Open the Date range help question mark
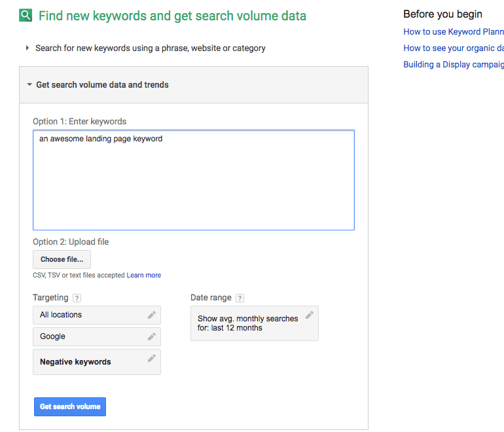Viewport: 504px width, 432px height. [240, 298]
